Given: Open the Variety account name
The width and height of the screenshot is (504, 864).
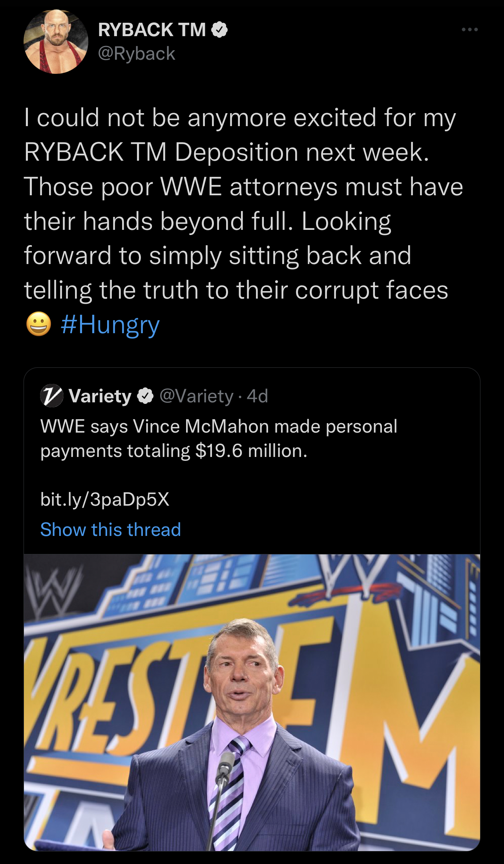Looking at the screenshot, I should point(100,396).
